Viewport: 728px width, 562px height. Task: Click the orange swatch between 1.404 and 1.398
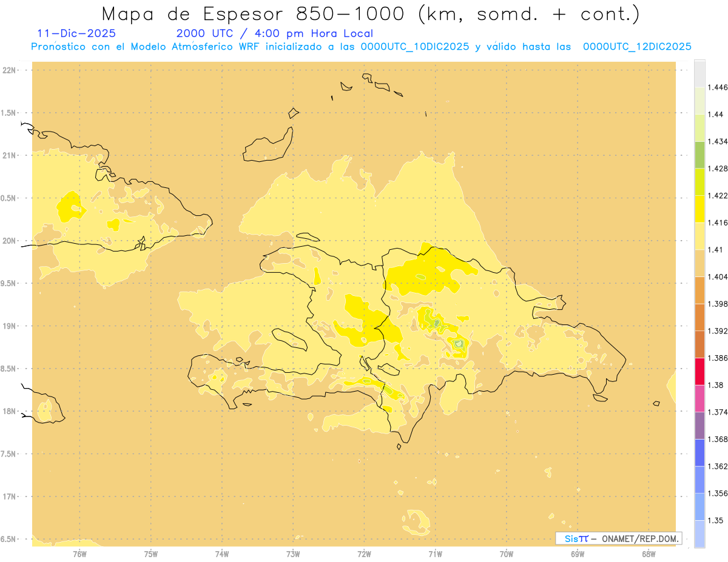[699, 290]
